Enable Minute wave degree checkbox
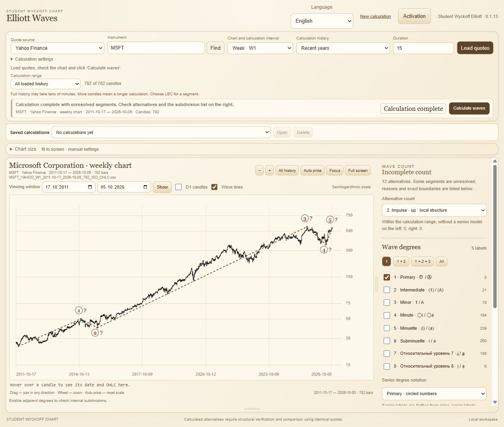Screen dimensions: 504x427 (386, 315)
